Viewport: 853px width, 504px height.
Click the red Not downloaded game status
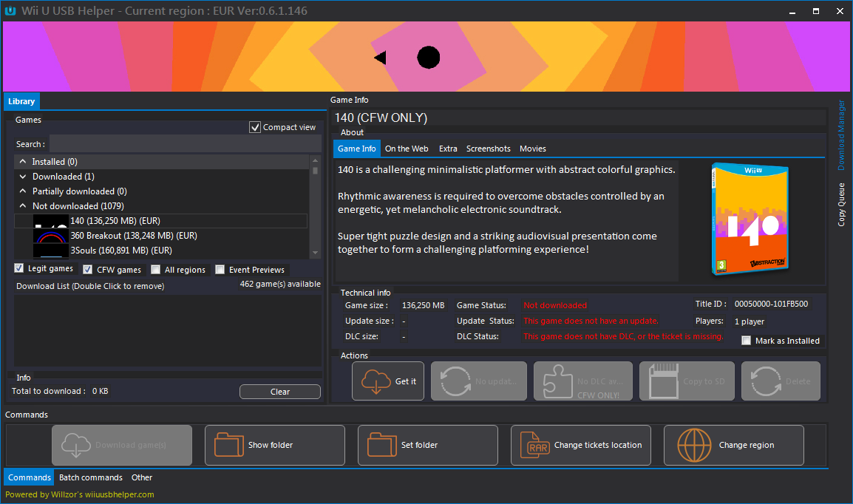coord(555,305)
